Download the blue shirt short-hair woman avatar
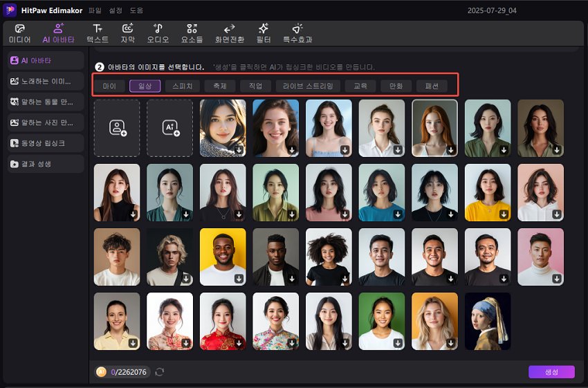Image resolution: width=588 pixels, height=388 pixels. [x=398, y=214]
